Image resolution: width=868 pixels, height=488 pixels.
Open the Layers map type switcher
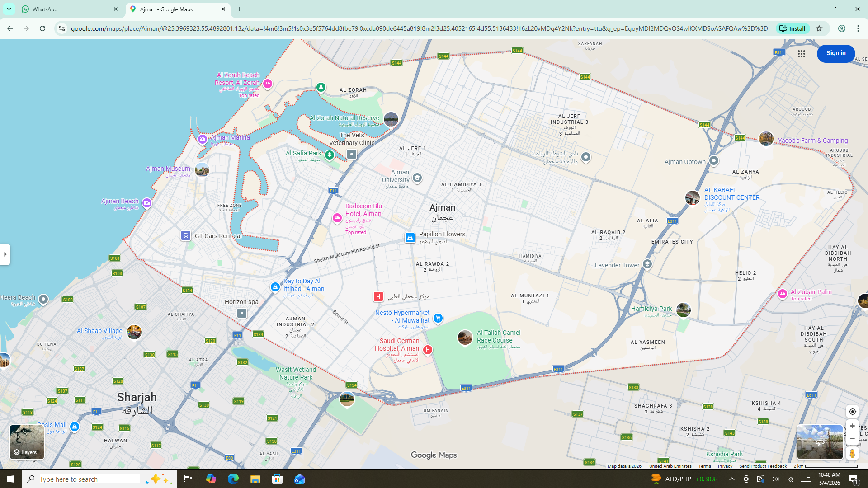tap(27, 442)
